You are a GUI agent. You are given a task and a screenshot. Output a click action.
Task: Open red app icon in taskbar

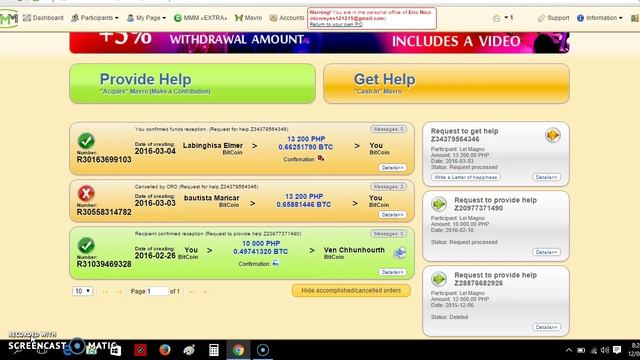[x=140, y=350]
